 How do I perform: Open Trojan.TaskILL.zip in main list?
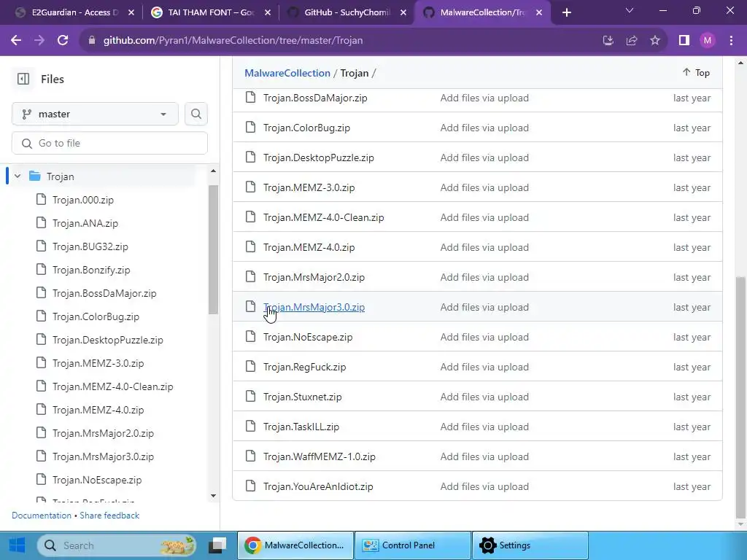tap(301, 427)
